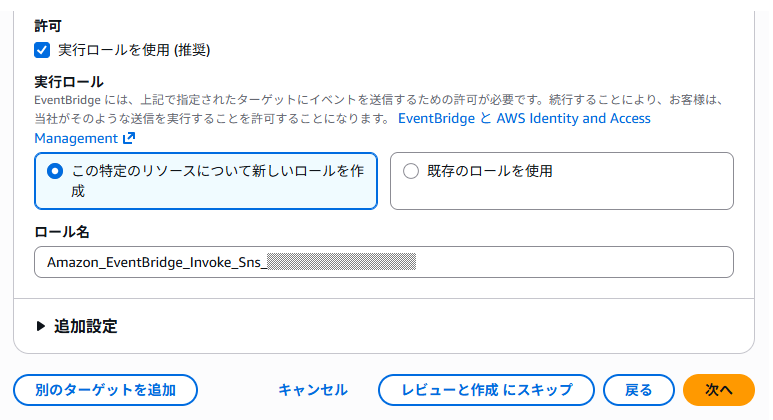773x420 pixels.
Task: Click the Amazon_EventBridge_Invoke_Sns_ text in field
Action: pyautogui.click(x=157, y=262)
